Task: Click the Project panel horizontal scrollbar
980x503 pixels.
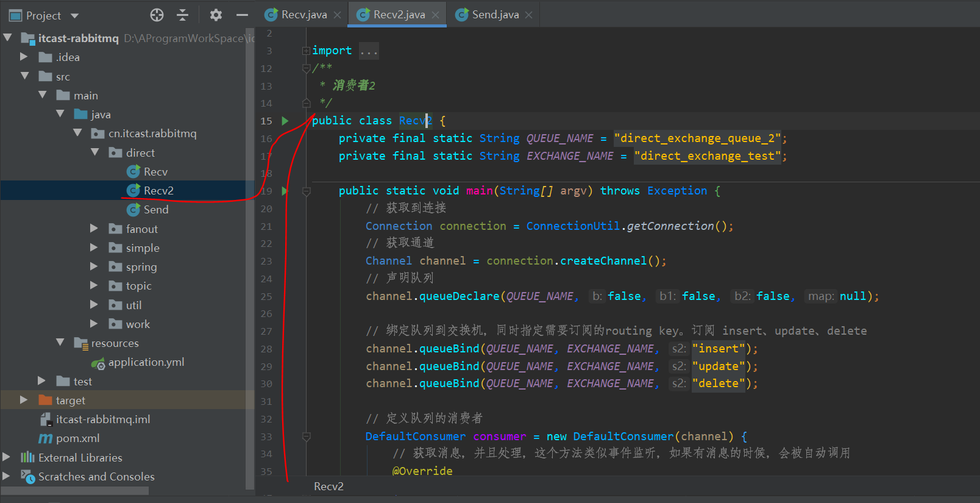Action: [75, 491]
